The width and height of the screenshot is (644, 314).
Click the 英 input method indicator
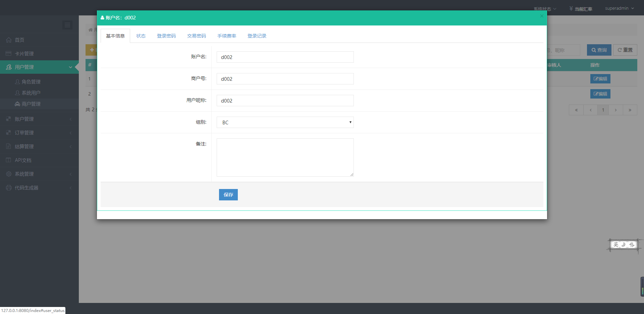tap(616, 245)
